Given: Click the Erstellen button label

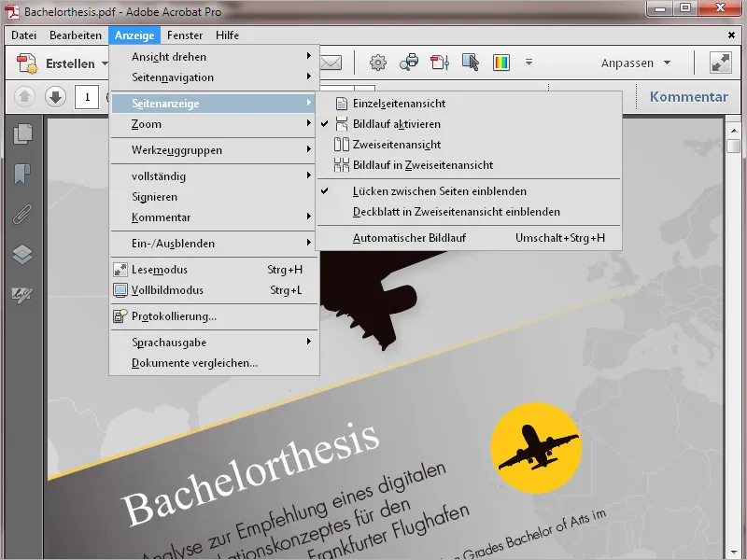Looking at the screenshot, I should (x=70, y=63).
